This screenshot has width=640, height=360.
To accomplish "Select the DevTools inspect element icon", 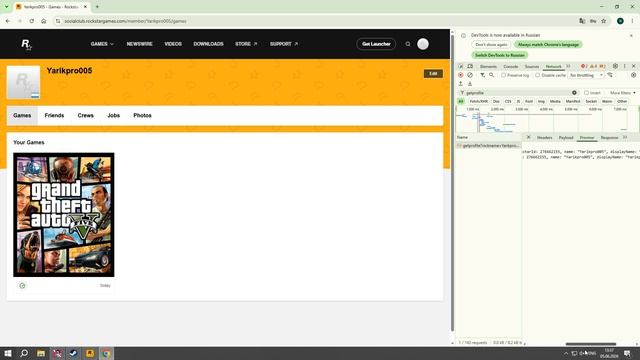I will click(461, 66).
